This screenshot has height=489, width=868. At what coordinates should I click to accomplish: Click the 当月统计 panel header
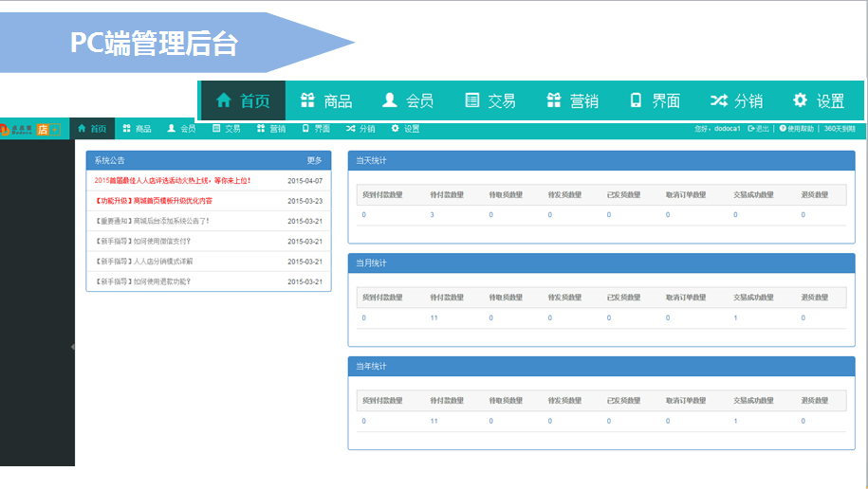601,263
